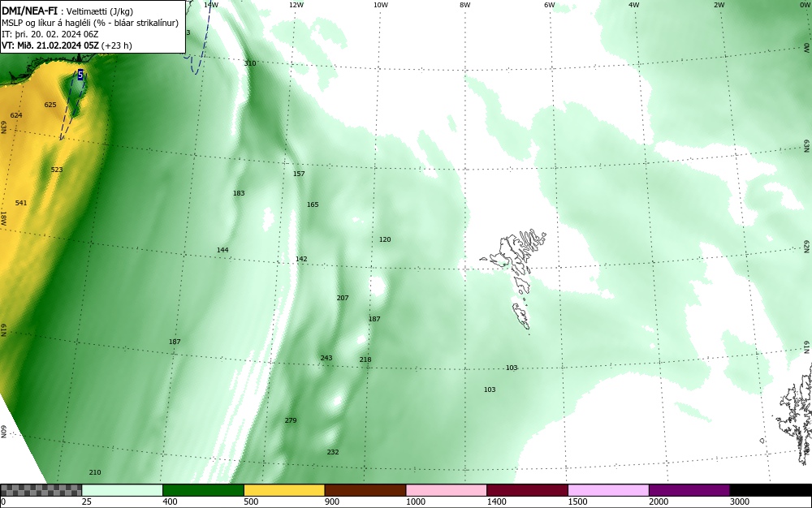Click the 6W longitude label
This screenshot has height=508, width=812.
pyautogui.click(x=550, y=5)
